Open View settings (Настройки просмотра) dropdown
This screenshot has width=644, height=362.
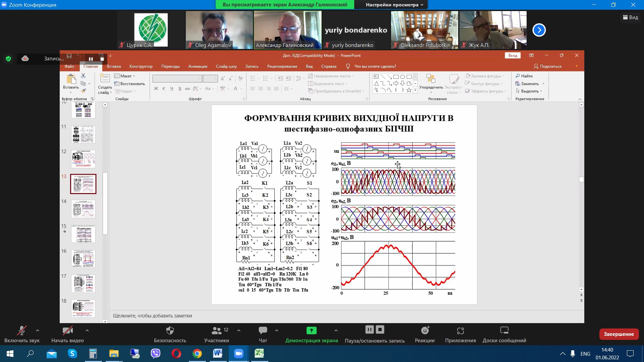pos(394,5)
